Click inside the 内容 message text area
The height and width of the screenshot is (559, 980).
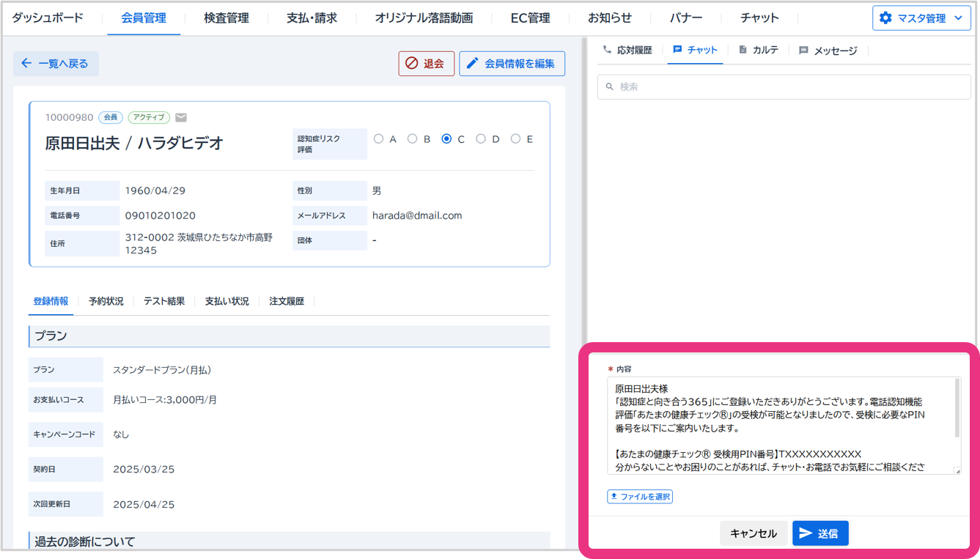777,425
